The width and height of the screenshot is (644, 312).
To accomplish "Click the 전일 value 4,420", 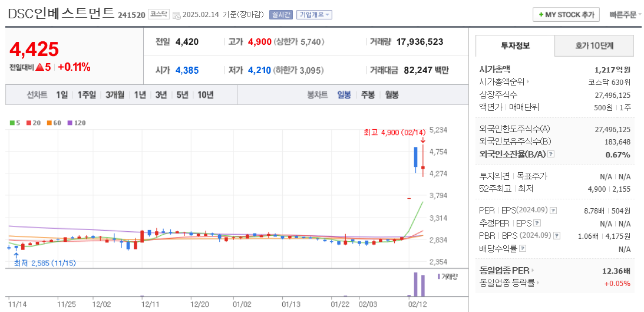I will [187, 41].
